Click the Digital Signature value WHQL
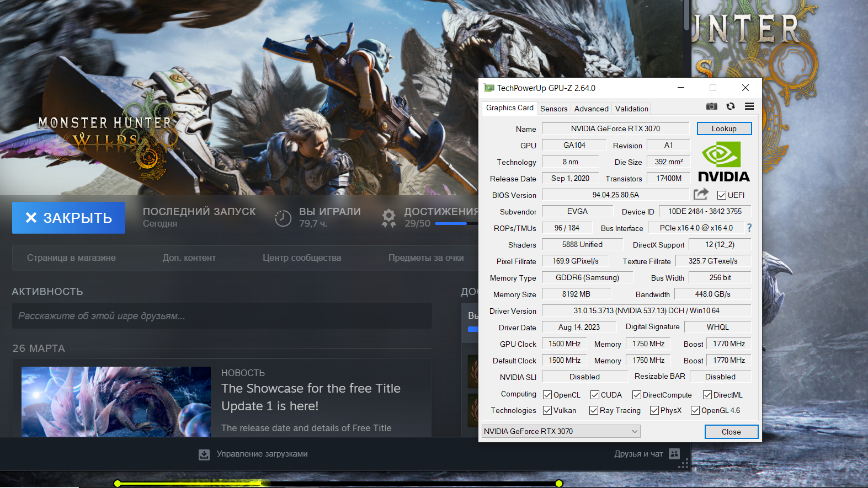The height and width of the screenshot is (488, 868). pyautogui.click(x=717, y=327)
